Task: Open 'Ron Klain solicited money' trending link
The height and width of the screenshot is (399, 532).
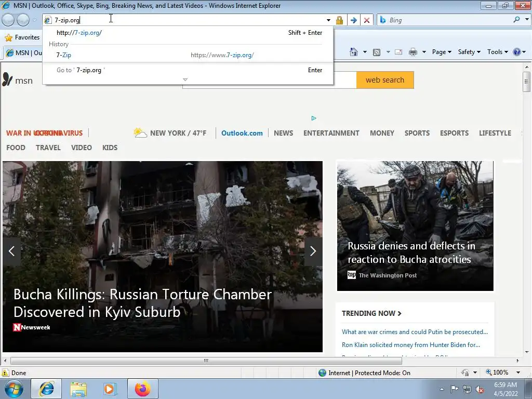Action: [411, 345]
